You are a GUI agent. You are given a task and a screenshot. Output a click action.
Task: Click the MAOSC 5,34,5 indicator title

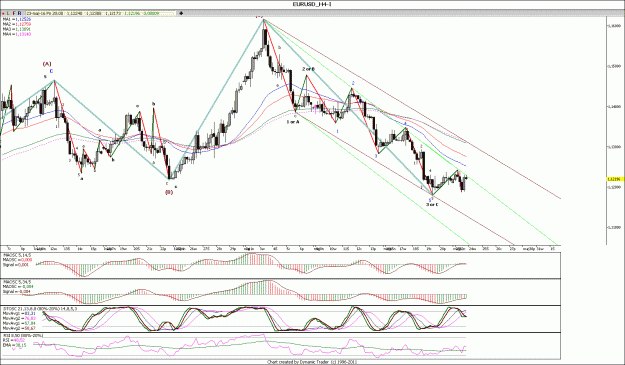17,282
